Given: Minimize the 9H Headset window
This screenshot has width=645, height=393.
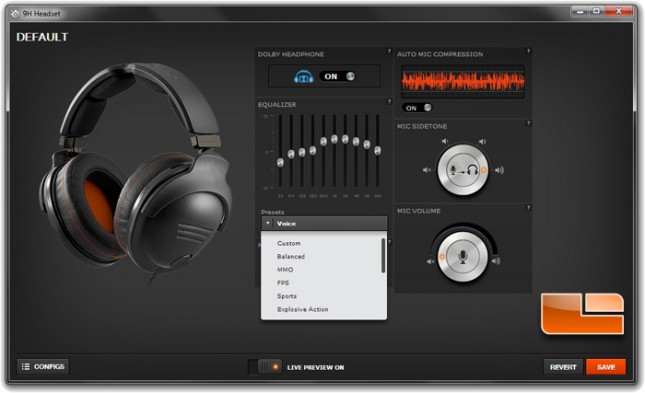Looking at the screenshot, I should tap(580, 12).
